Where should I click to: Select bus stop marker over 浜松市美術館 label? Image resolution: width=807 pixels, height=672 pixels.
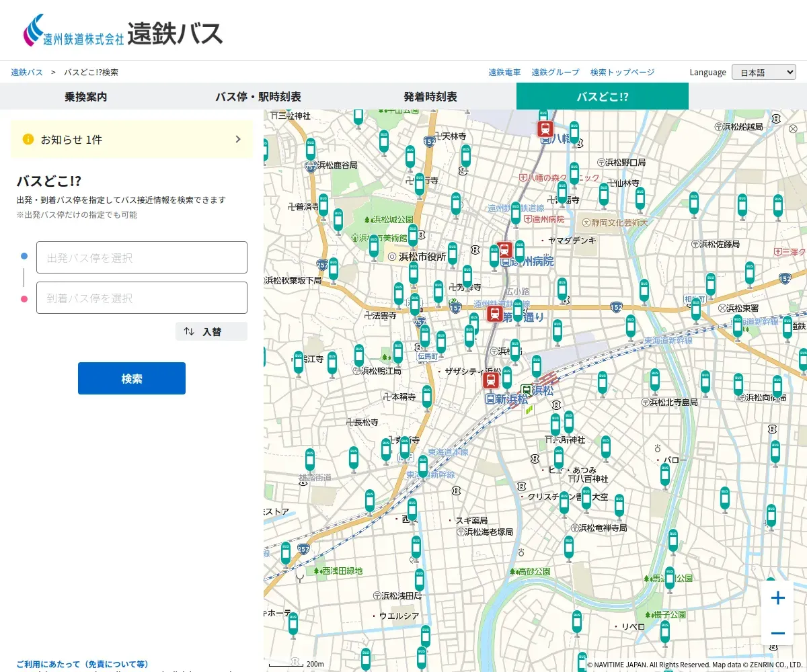click(374, 247)
